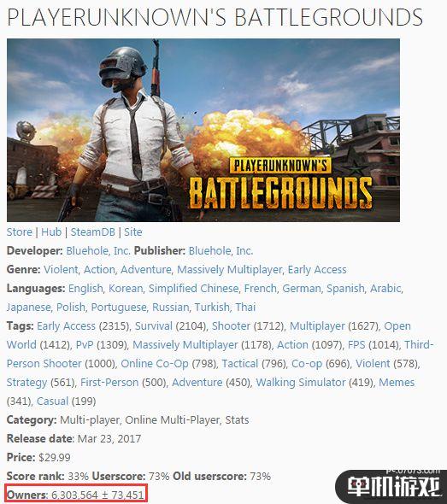Open the SteamDB link
447x504 pixels.
(x=93, y=232)
